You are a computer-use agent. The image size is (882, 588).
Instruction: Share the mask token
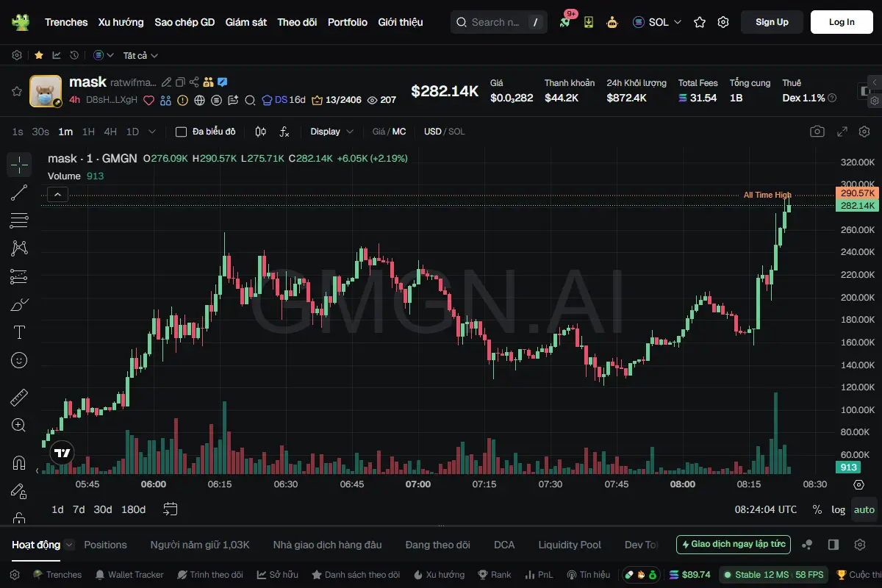194,82
